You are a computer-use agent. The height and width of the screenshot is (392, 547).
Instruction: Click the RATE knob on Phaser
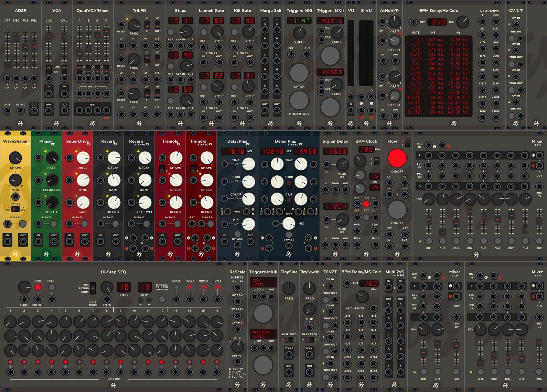(52, 158)
